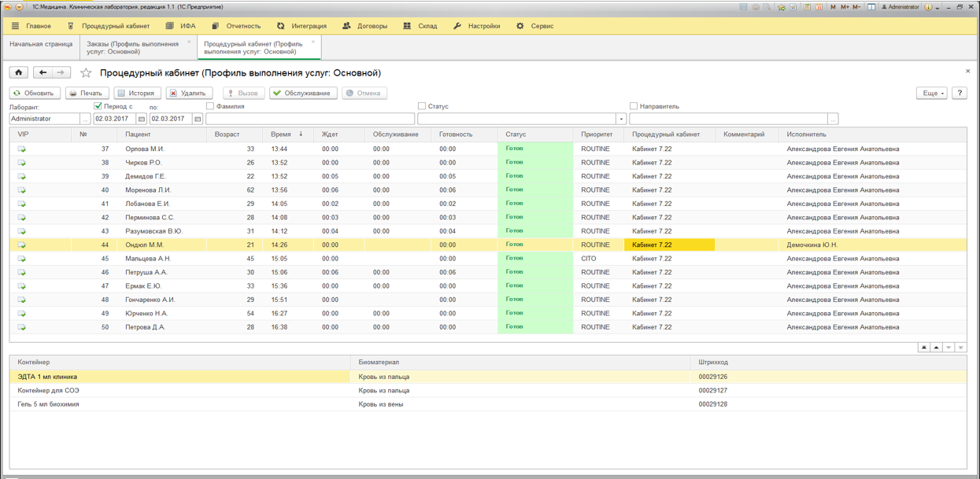Click row icon for patient Орлова М.И.
Image resolution: width=980 pixels, height=479 pixels.
(x=22, y=149)
